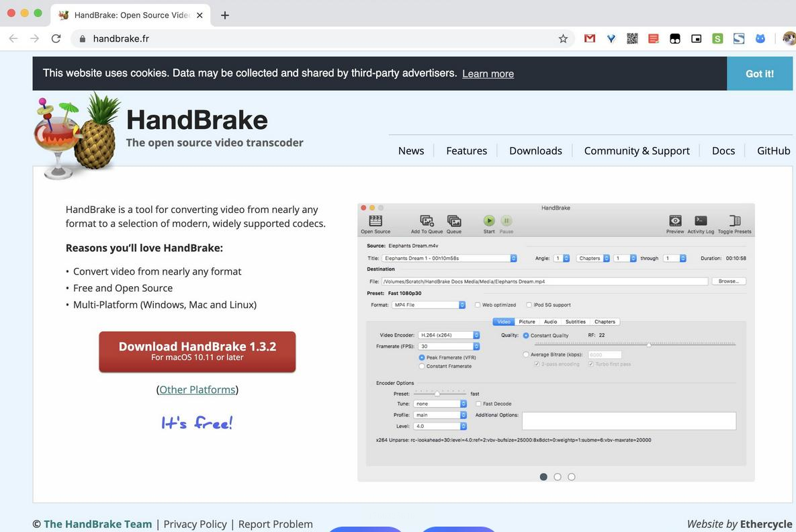Open the GitHub menu item
The height and width of the screenshot is (532, 796).
[773, 150]
